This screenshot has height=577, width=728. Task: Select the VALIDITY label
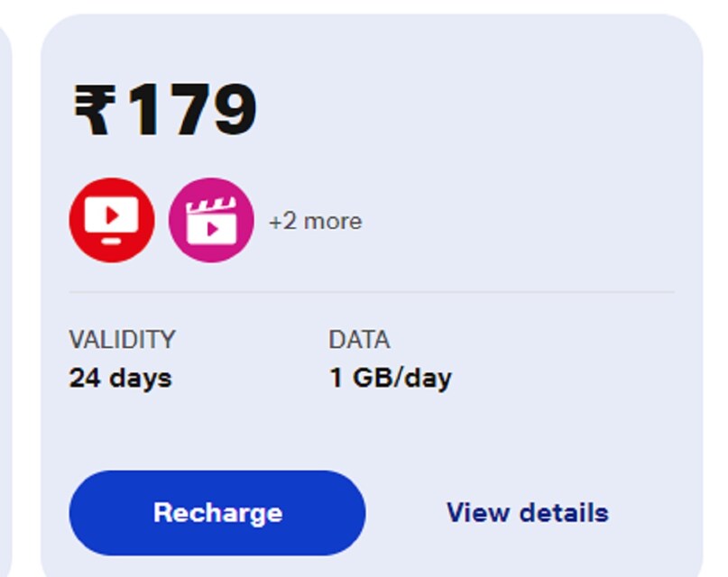[x=122, y=340]
